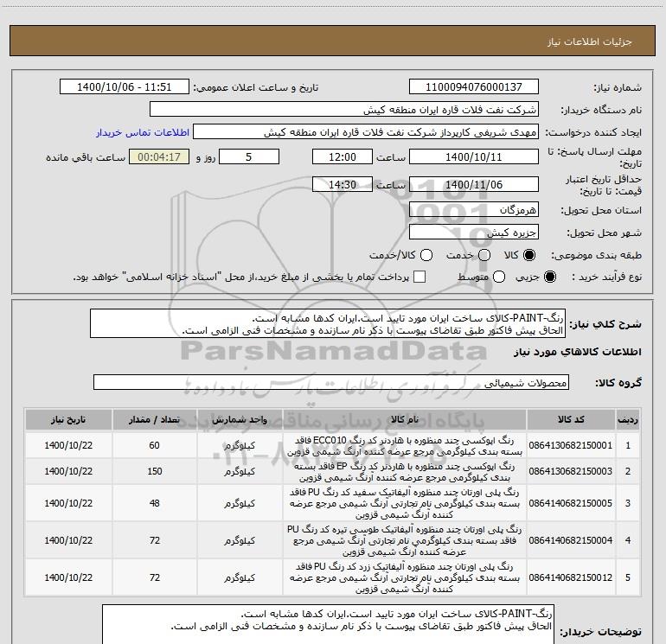
Task: Select product code 0864130682150003
Action: [571, 471]
